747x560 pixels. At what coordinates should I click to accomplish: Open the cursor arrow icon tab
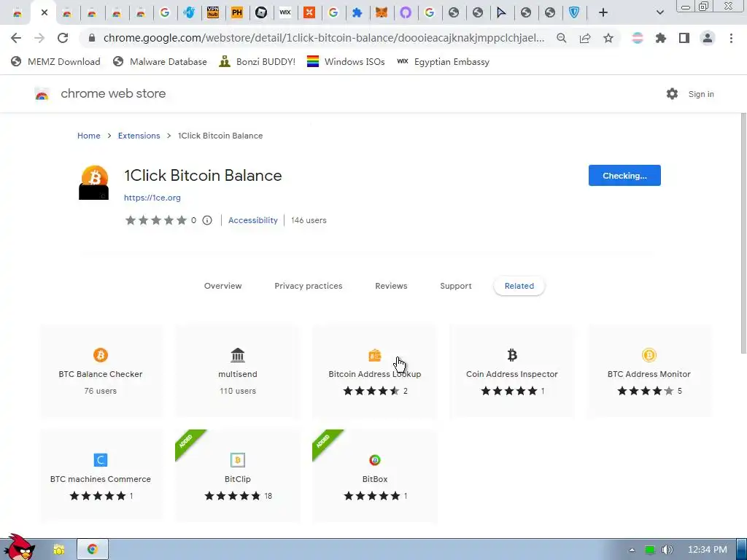point(502,13)
